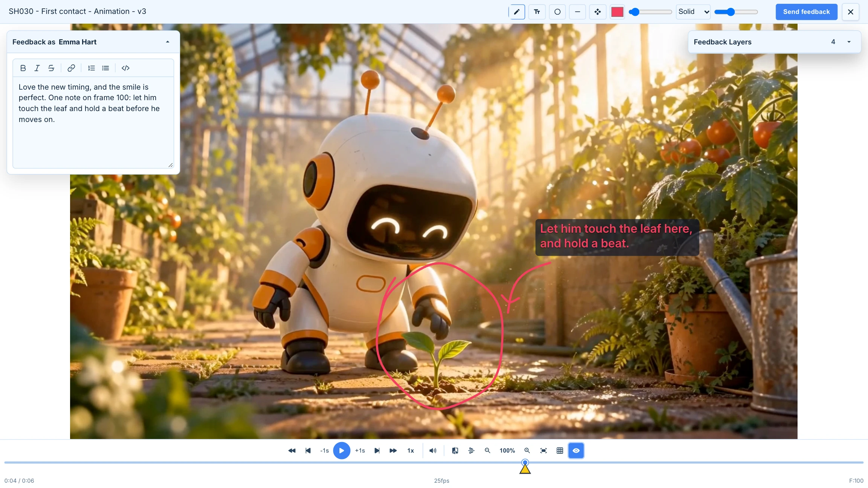Screen dimensions: 868x488
Task: Flip the image vertically
Action: (471, 451)
